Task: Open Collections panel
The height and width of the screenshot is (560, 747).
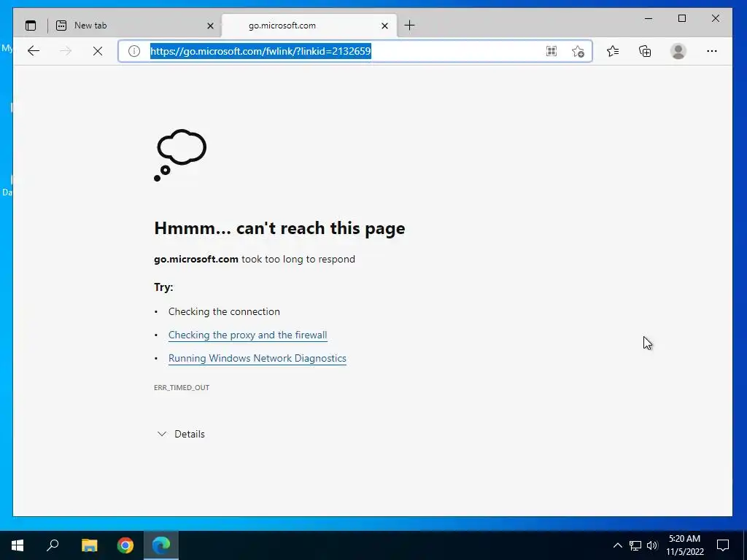Action: click(645, 51)
